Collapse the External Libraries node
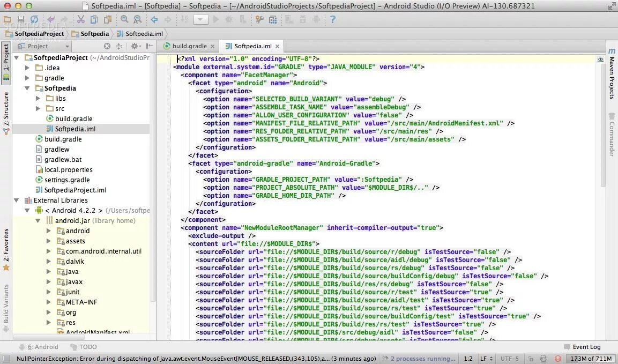 tap(17, 200)
